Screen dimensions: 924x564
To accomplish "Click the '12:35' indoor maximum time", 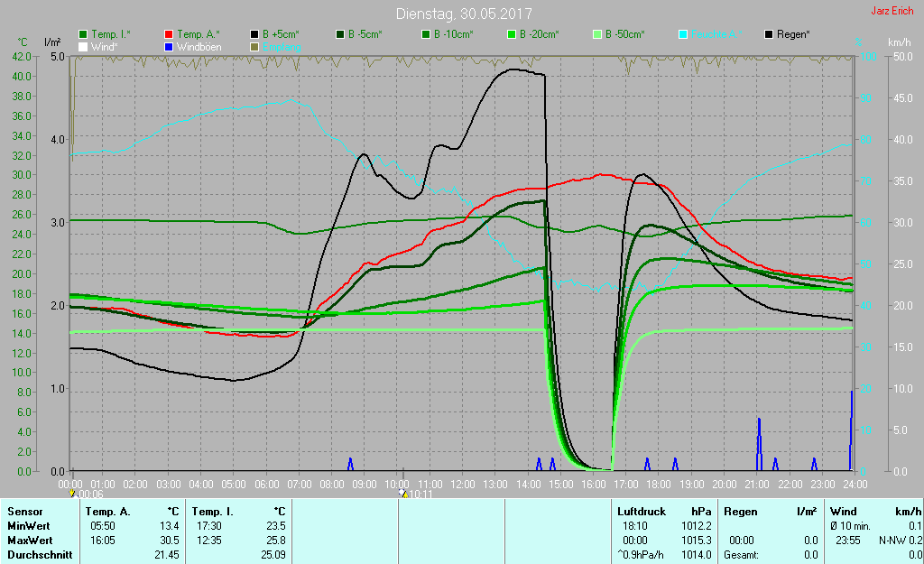I will click(x=208, y=541).
